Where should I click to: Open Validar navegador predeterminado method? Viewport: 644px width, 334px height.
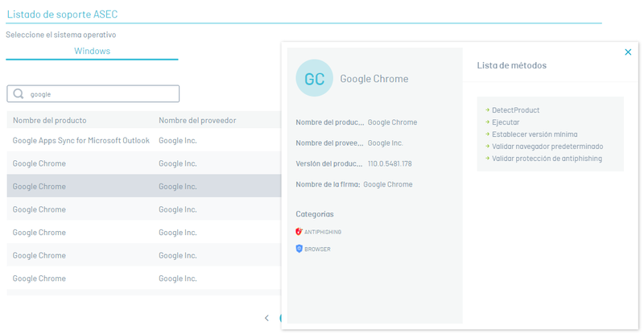click(547, 146)
